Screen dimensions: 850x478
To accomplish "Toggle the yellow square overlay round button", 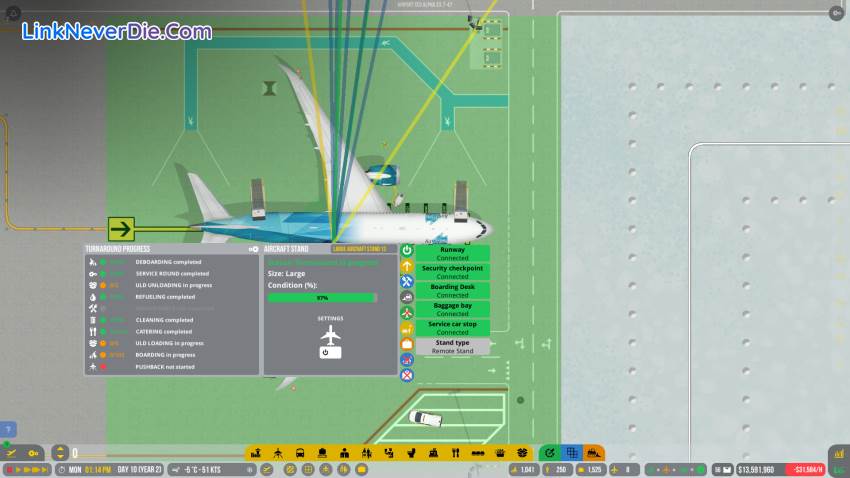I will coord(362,470).
